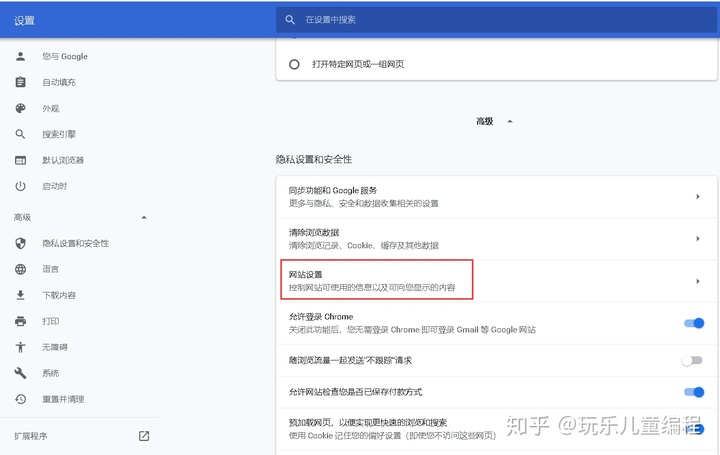This screenshot has height=455, width=720.
Task: Click the external link icon beside 扩展程序
Action: (144, 436)
